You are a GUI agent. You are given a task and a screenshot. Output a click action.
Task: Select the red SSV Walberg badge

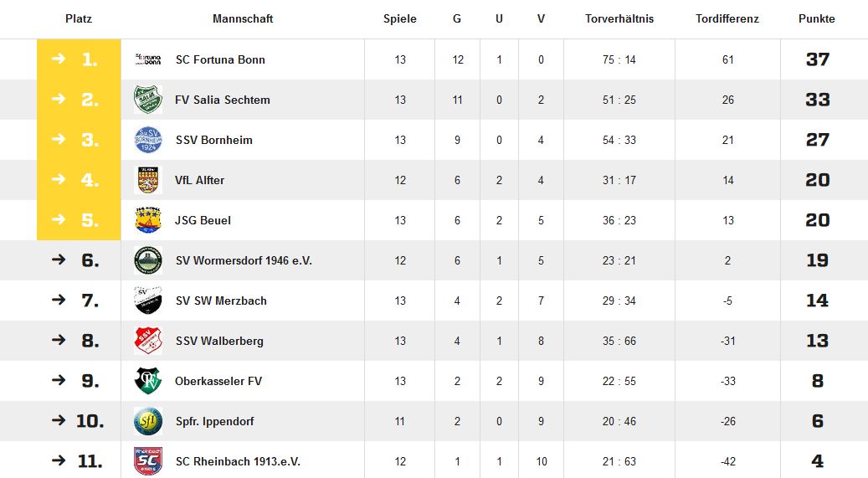click(x=148, y=341)
